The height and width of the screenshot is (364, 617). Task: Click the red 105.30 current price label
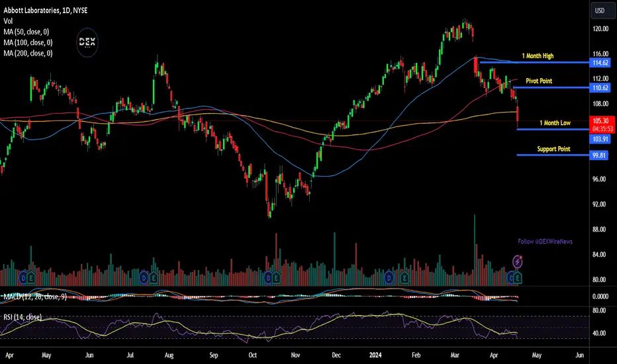(x=601, y=121)
